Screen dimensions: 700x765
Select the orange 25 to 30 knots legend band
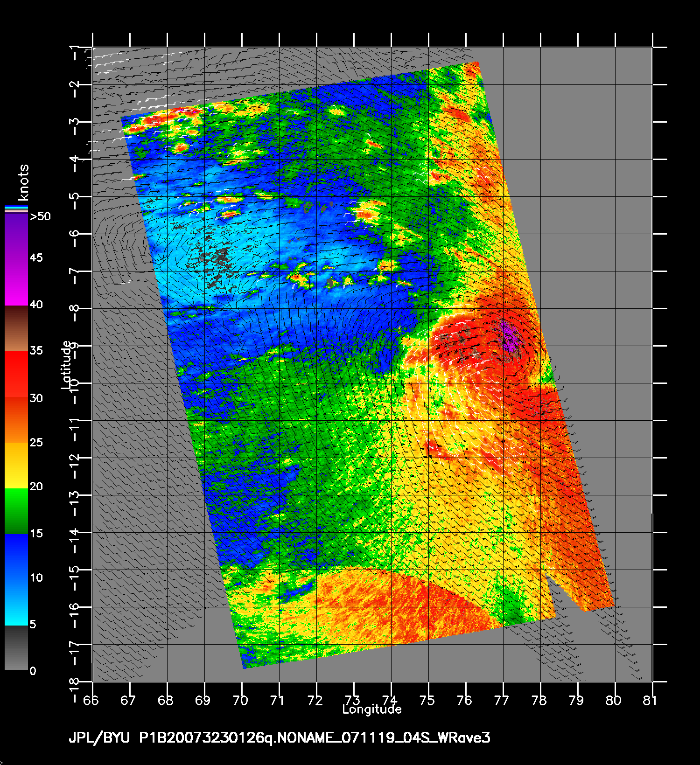click(x=16, y=419)
